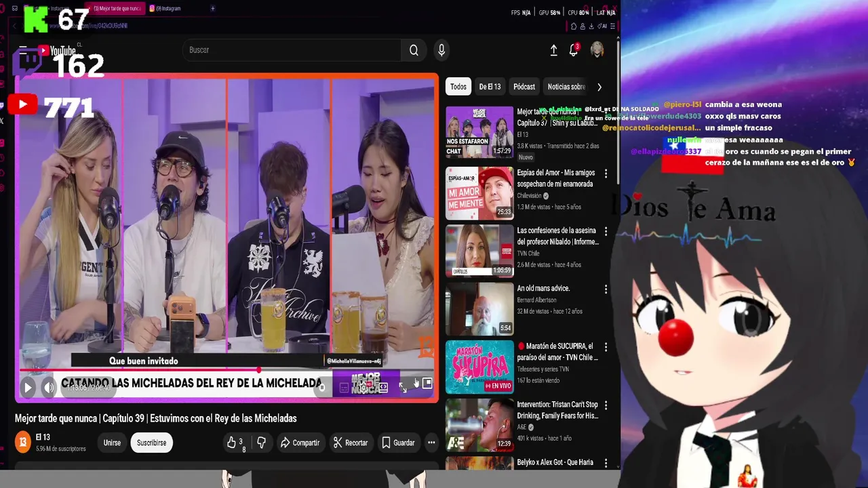Open An old mans advice title link
Image resolution: width=868 pixels, height=488 pixels.
(543, 288)
